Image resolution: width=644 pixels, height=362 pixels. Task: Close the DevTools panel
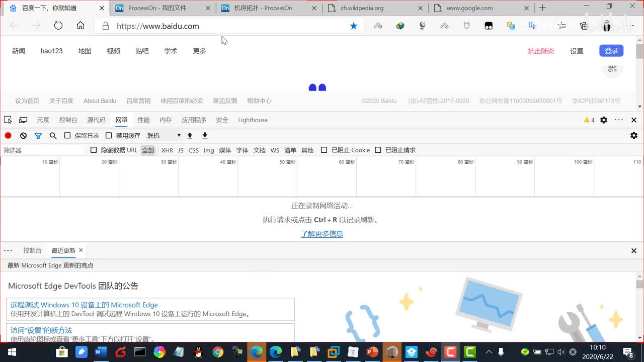point(634,120)
